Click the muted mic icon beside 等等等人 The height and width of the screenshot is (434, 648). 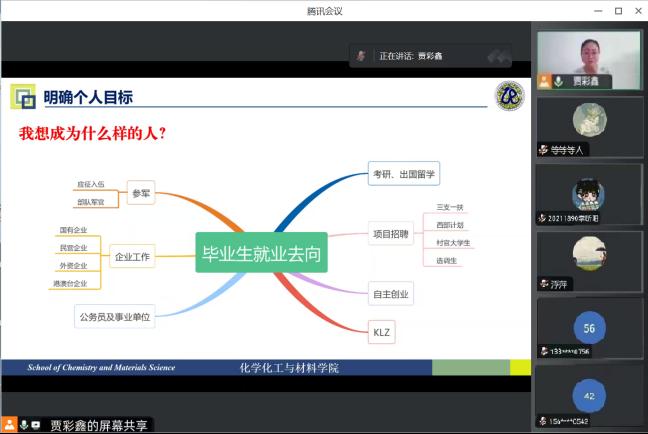click(543, 149)
